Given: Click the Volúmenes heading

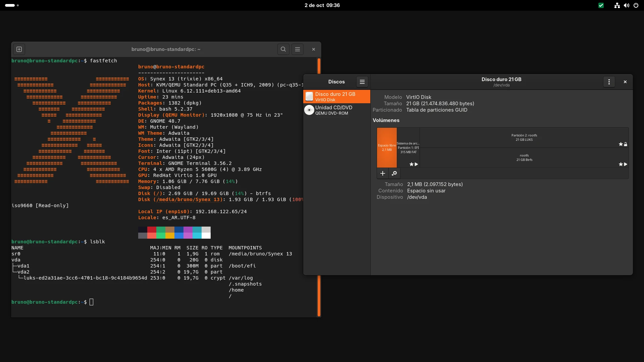Looking at the screenshot, I should (x=386, y=120).
